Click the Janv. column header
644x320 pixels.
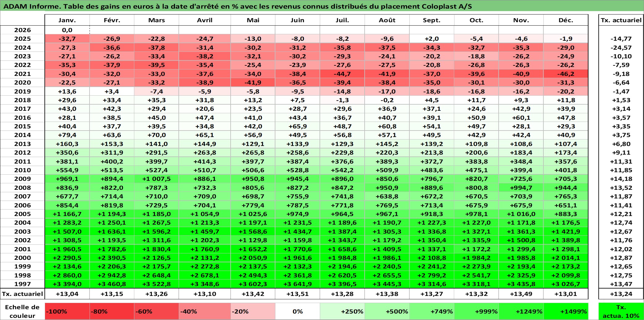point(67,20)
